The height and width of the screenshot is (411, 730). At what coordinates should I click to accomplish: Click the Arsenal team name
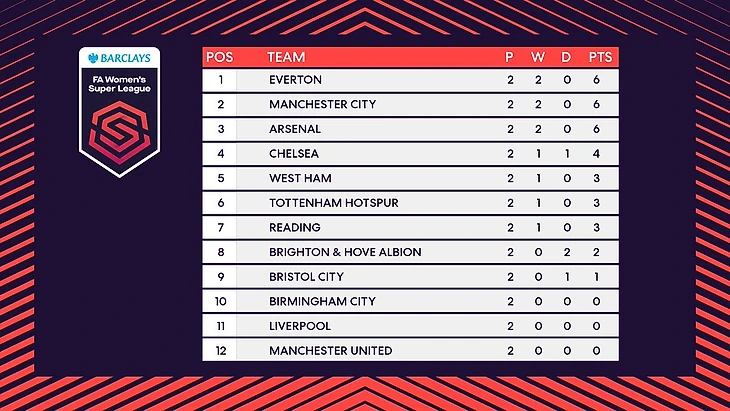pyautogui.click(x=295, y=129)
